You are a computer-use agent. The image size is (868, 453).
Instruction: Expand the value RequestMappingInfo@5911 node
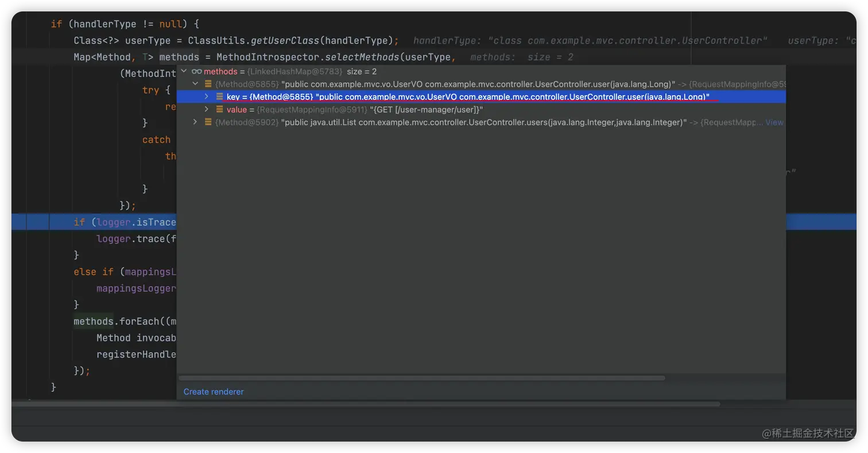click(x=207, y=110)
